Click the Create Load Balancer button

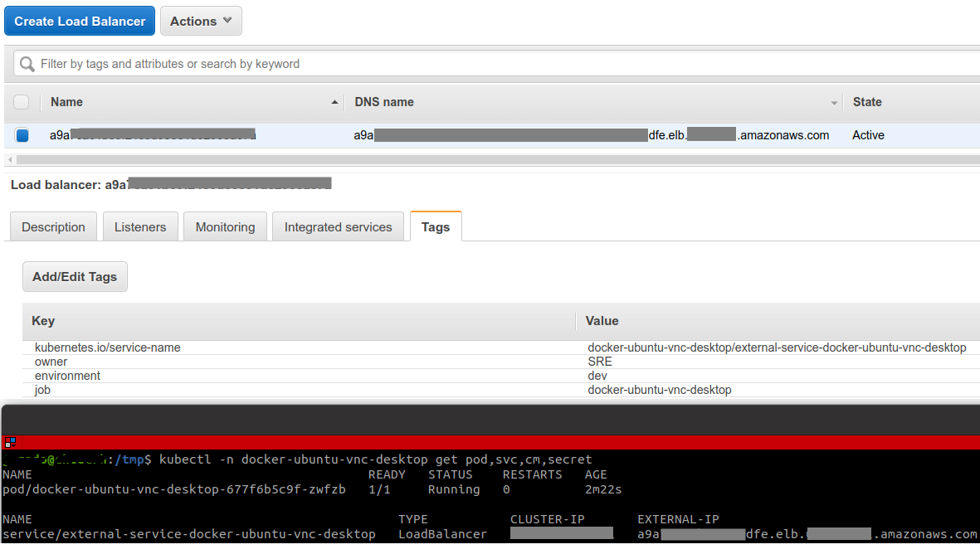pyautogui.click(x=80, y=22)
